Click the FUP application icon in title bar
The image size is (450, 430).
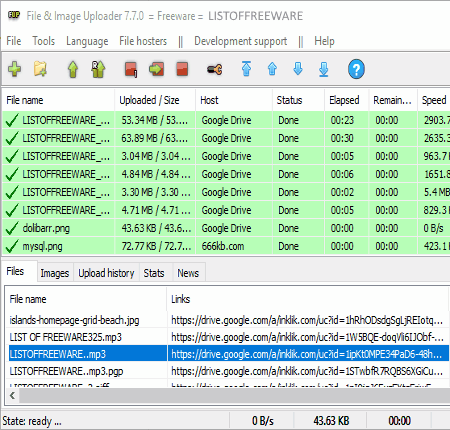click(x=14, y=15)
